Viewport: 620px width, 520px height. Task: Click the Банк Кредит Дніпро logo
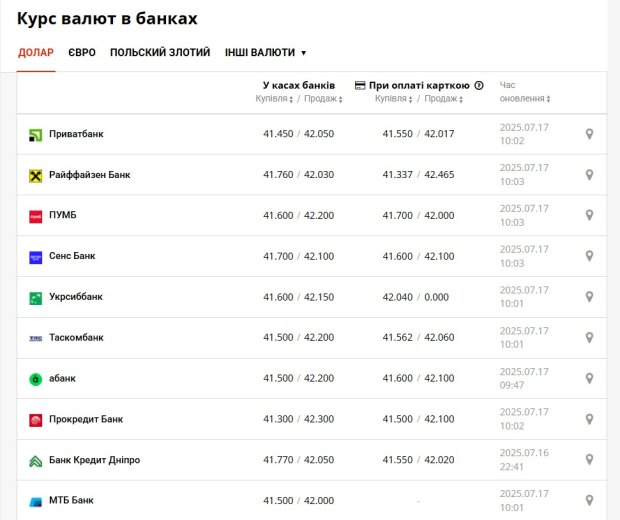pos(36,461)
